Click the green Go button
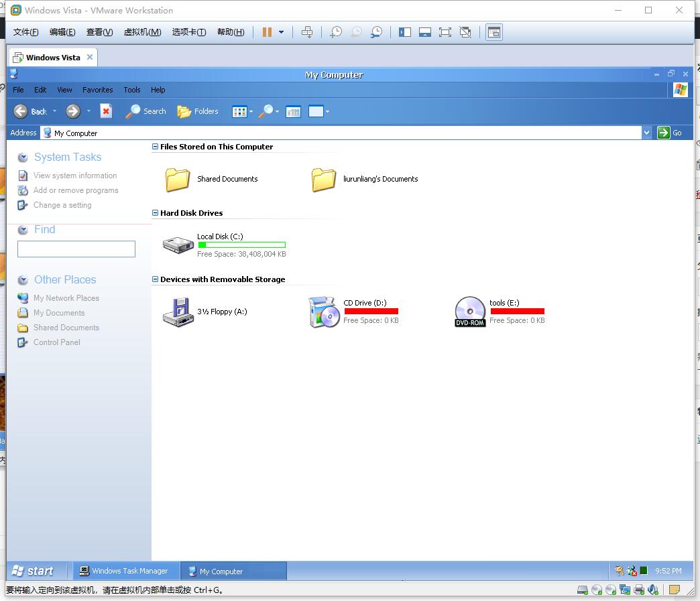Viewport: 700px width, 601px height. coord(670,133)
